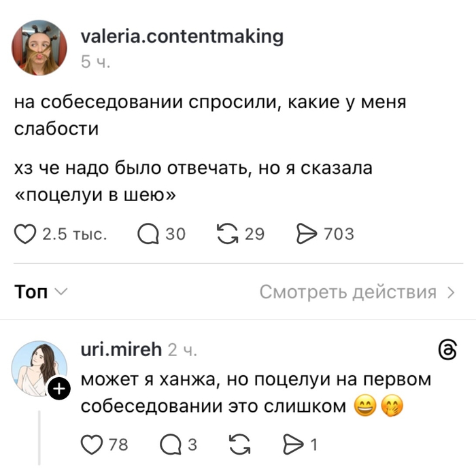The image size is (476, 473).
Task: Expand the Топ sorting dropdown
Action: click(41, 292)
